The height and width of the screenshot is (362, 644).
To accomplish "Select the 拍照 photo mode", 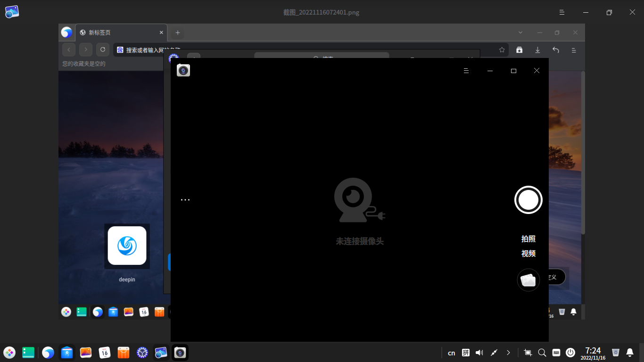I will [x=528, y=239].
